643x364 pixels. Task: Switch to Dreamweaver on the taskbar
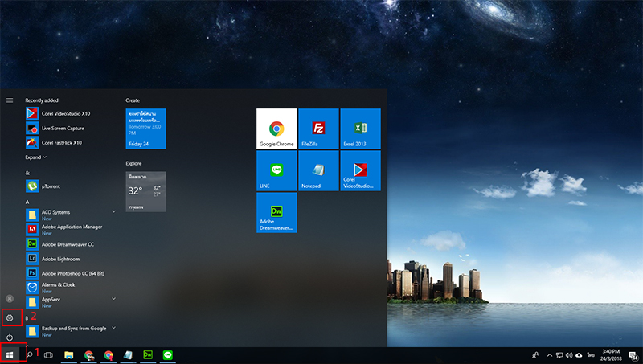click(x=148, y=355)
